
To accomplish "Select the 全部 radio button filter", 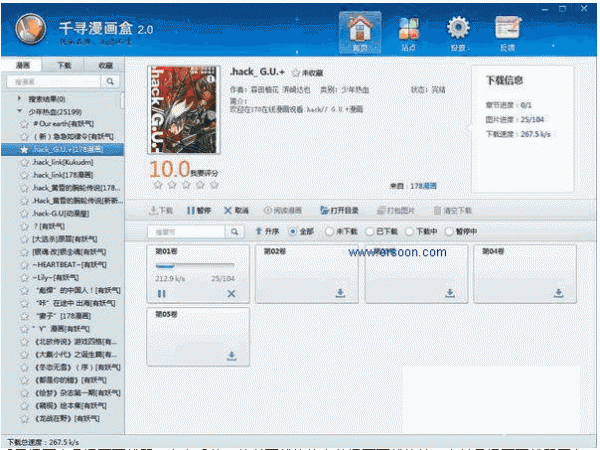I will click(293, 231).
